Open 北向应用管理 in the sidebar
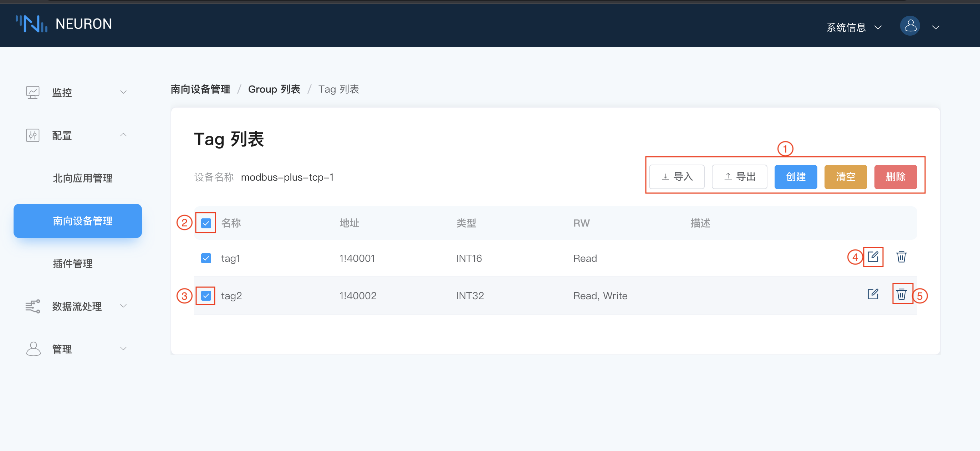The height and width of the screenshot is (451, 980). point(82,178)
